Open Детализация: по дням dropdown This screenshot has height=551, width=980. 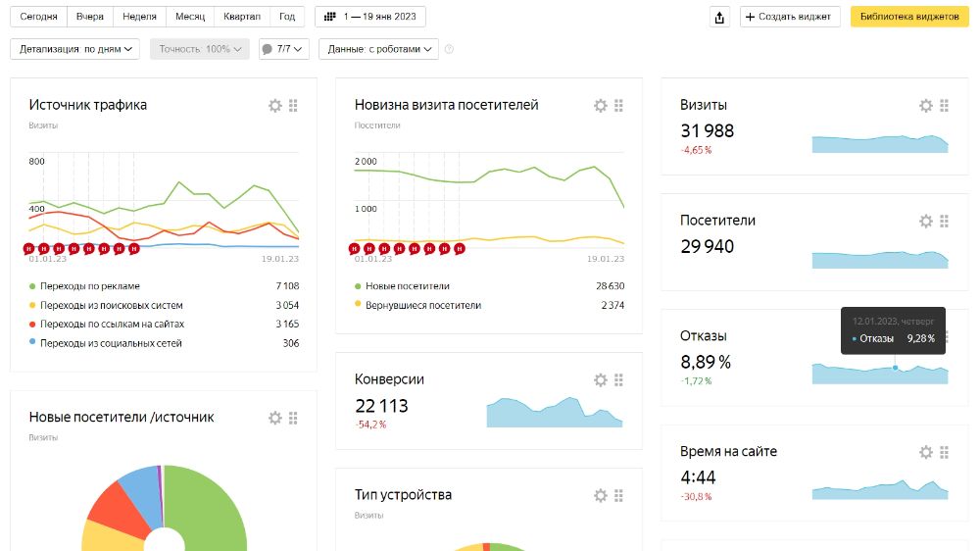pyautogui.click(x=75, y=49)
